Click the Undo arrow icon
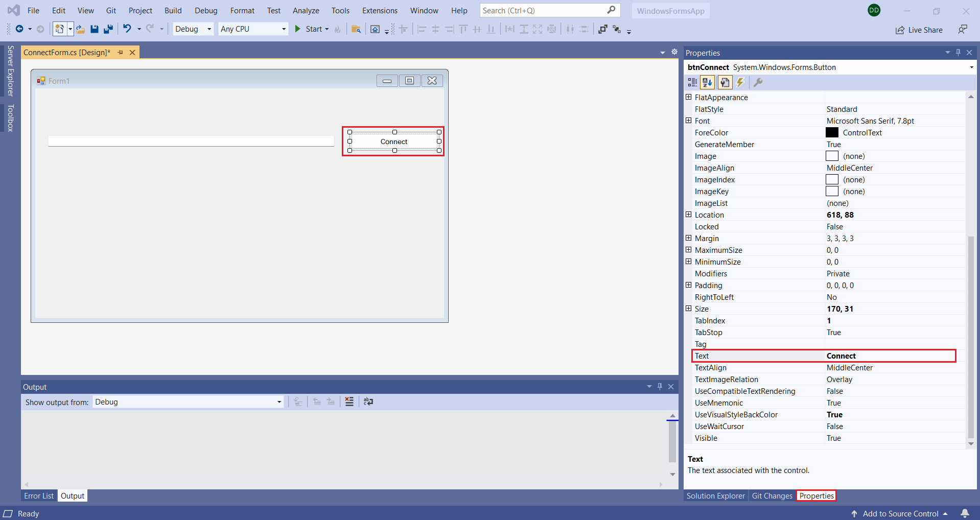This screenshot has width=980, height=520. [127, 29]
